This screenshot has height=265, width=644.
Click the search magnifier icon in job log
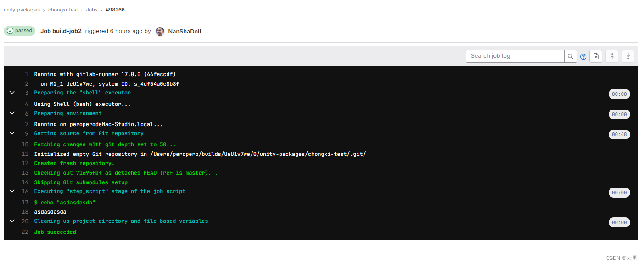pos(570,56)
